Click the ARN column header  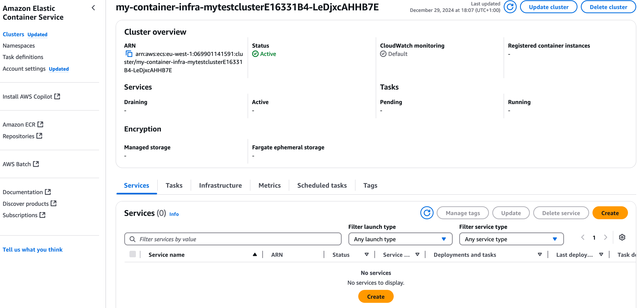pos(277,255)
